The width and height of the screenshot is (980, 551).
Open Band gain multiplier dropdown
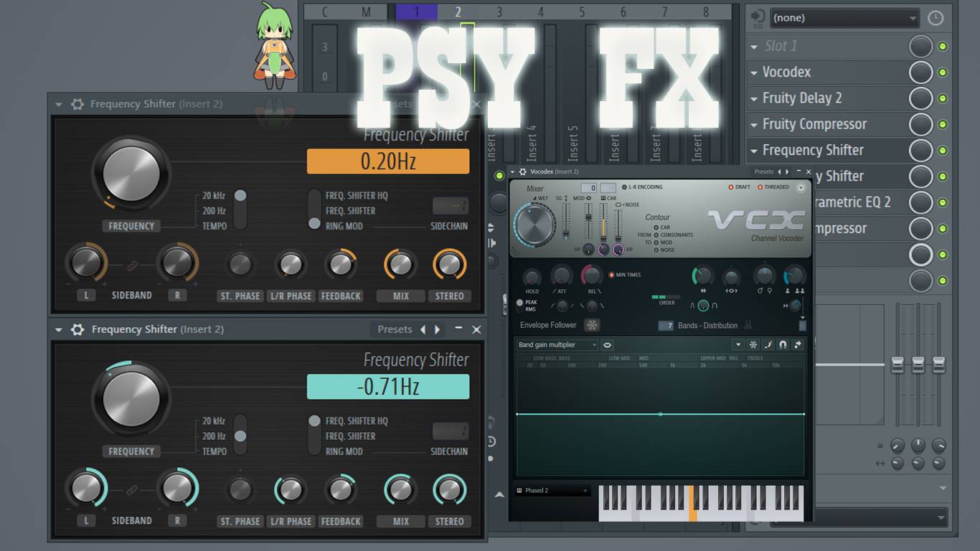557,345
